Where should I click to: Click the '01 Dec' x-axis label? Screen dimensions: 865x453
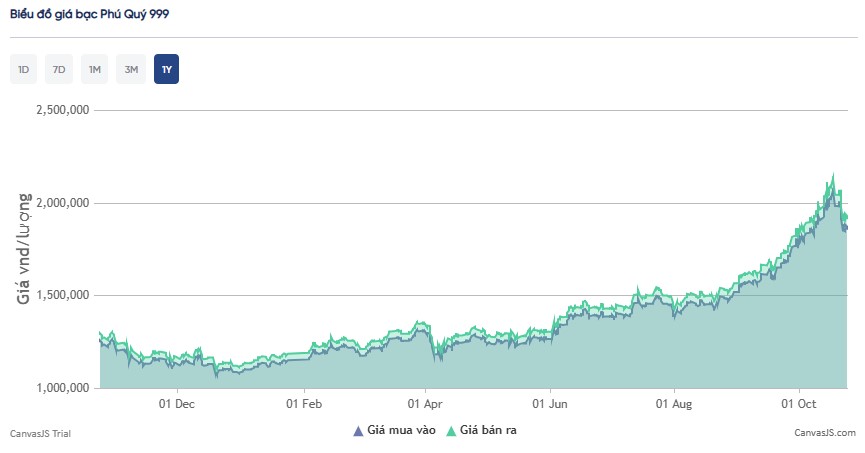click(177, 405)
